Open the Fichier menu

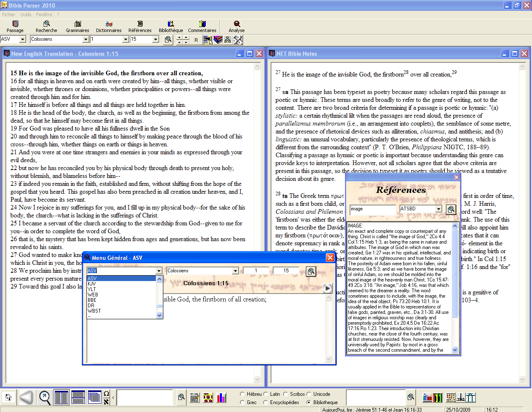[x=8, y=15]
